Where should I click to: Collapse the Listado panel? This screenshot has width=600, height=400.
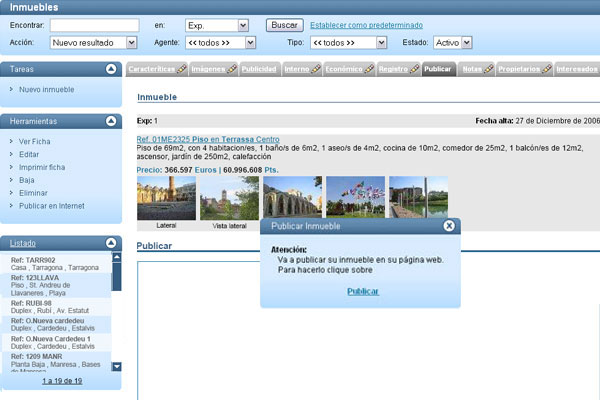[113, 243]
